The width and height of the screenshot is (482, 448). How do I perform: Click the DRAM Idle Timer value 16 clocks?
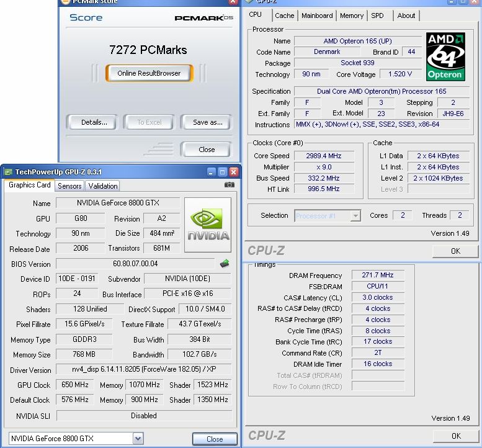[x=378, y=364]
